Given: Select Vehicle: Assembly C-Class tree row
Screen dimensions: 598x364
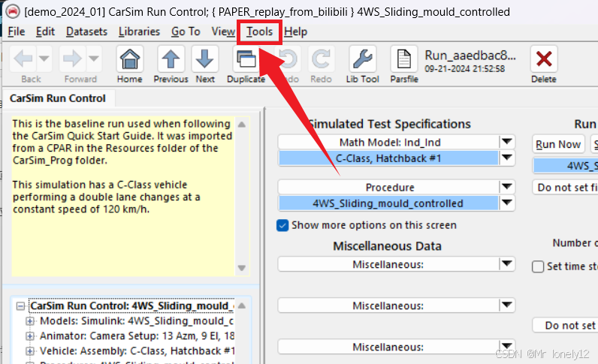Looking at the screenshot, I should click(x=137, y=350).
